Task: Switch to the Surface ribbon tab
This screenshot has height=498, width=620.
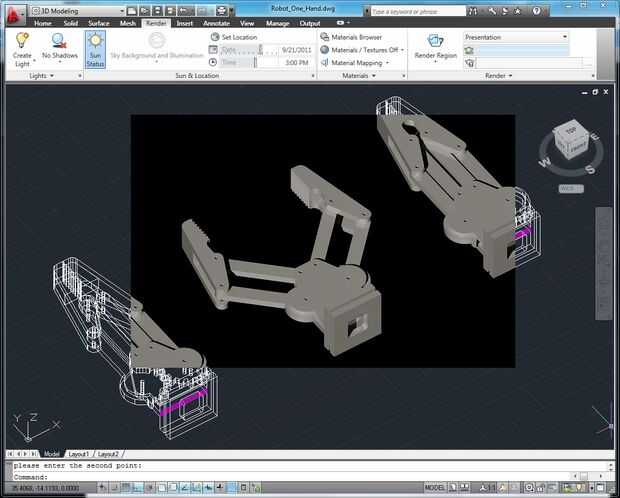Action: (99, 23)
